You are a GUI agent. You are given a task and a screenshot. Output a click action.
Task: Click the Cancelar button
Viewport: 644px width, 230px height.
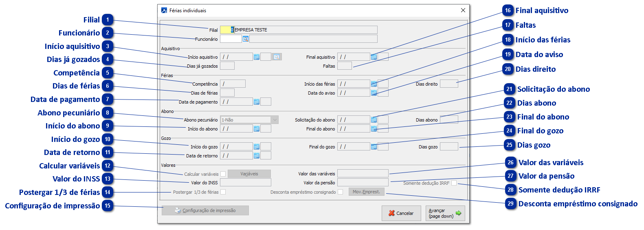click(x=401, y=213)
